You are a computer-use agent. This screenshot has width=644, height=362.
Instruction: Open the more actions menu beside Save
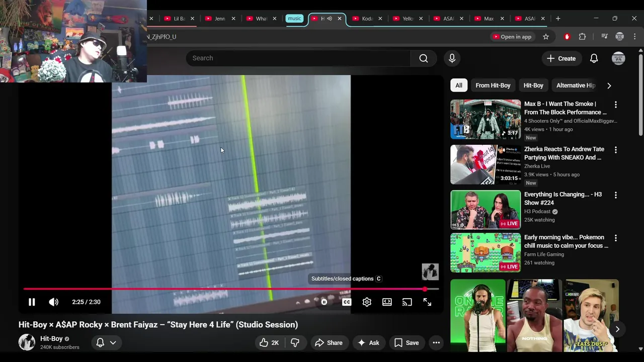point(436,343)
